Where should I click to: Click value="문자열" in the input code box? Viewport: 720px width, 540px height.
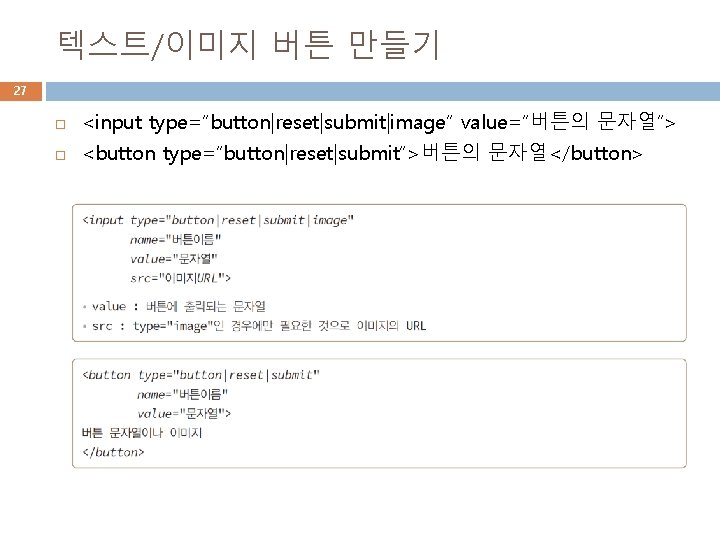coord(173,259)
